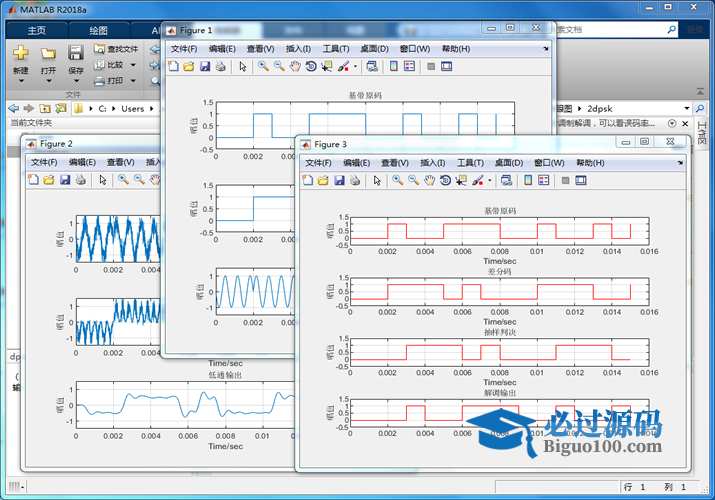Hide plot tools in Figure 1
This screenshot has height=500, width=715.
point(431,67)
